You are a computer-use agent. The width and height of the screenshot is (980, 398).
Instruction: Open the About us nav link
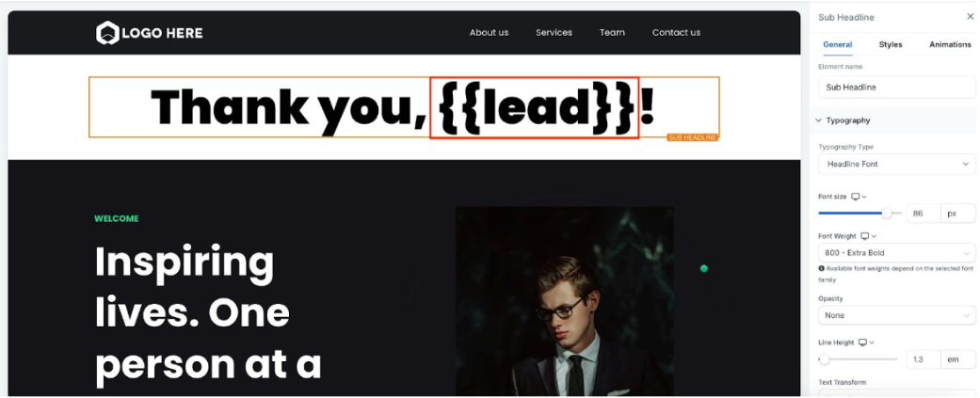(489, 33)
